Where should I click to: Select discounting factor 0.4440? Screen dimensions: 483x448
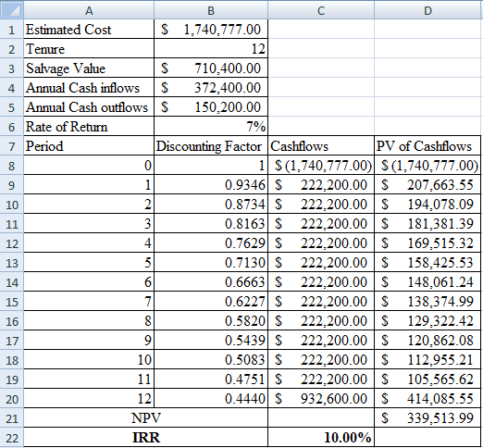211,399
